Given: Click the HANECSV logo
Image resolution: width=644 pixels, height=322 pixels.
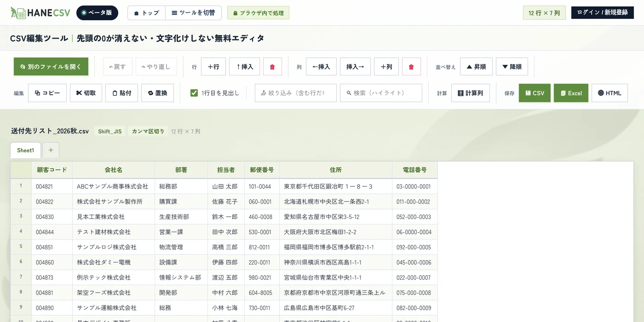Looking at the screenshot, I should pos(40,12).
